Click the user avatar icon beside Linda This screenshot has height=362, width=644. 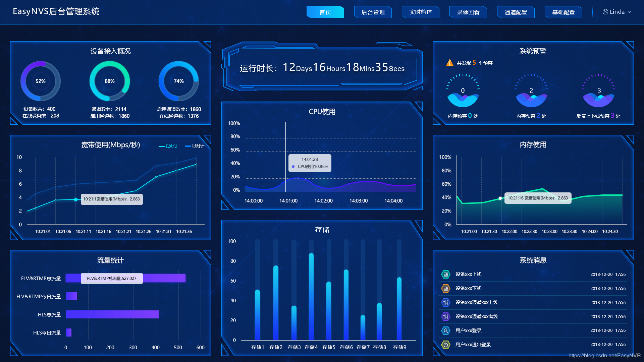[605, 12]
